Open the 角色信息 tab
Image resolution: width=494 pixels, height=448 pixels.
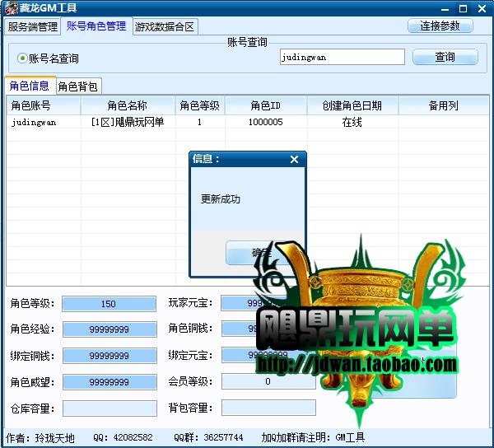coord(29,86)
